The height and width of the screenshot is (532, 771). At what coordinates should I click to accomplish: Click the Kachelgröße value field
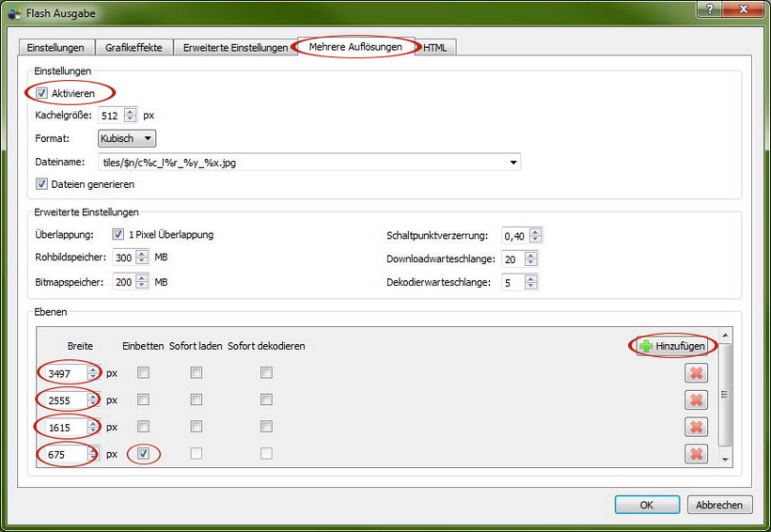[110, 116]
